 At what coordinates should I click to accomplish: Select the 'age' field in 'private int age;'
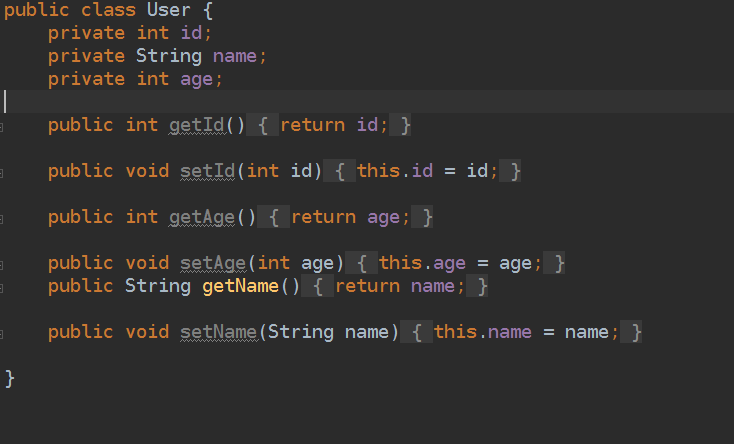(x=197, y=79)
